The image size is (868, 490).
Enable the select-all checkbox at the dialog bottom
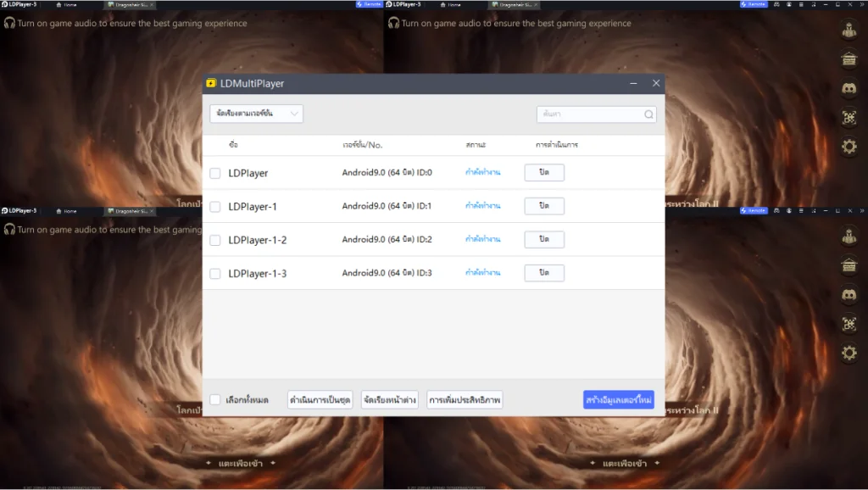click(x=214, y=399)
